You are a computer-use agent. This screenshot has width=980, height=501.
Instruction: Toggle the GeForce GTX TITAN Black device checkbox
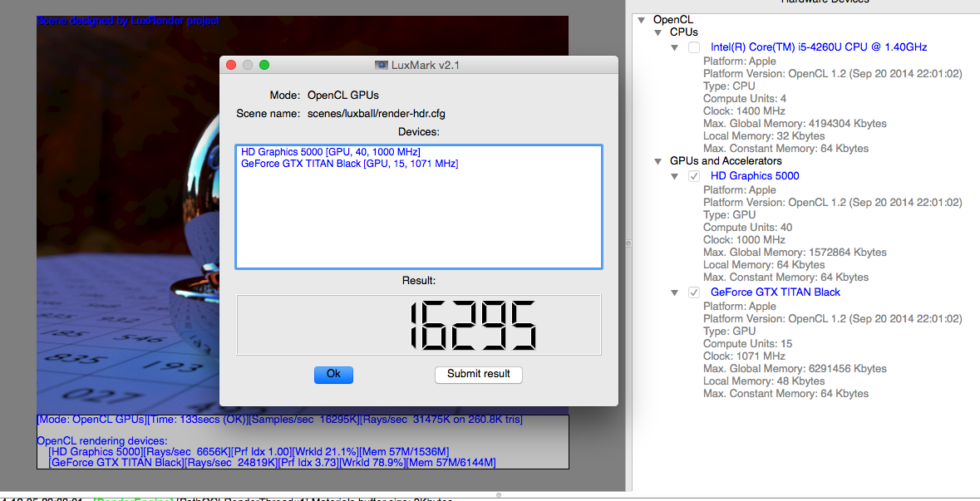coord(694,292)
